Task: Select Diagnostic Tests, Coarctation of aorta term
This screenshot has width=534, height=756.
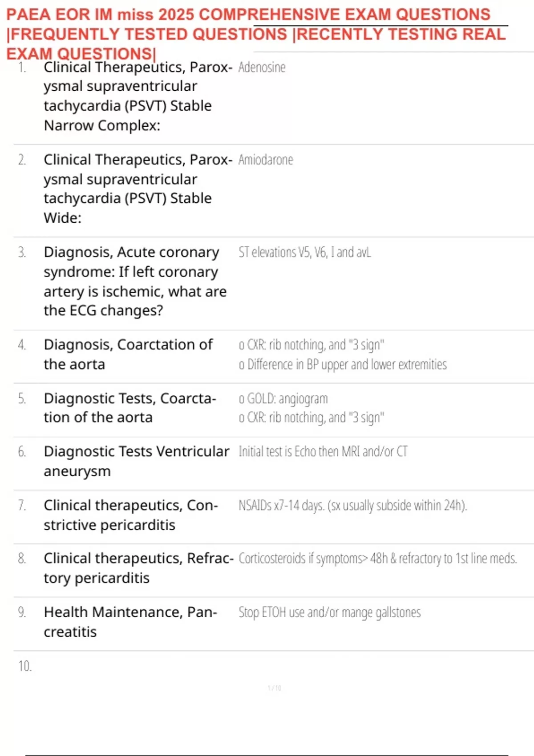Action: 130,408
